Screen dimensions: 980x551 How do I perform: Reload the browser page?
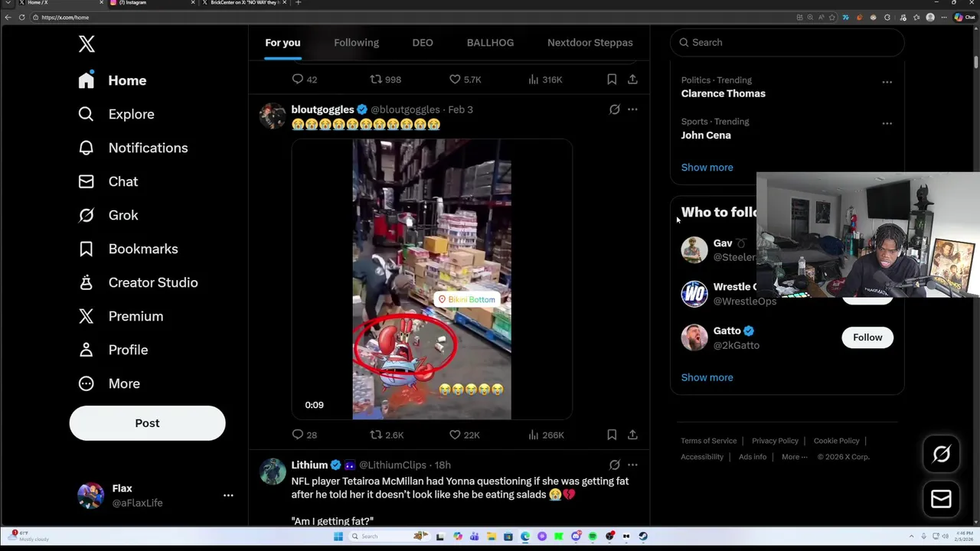(21, 17)
